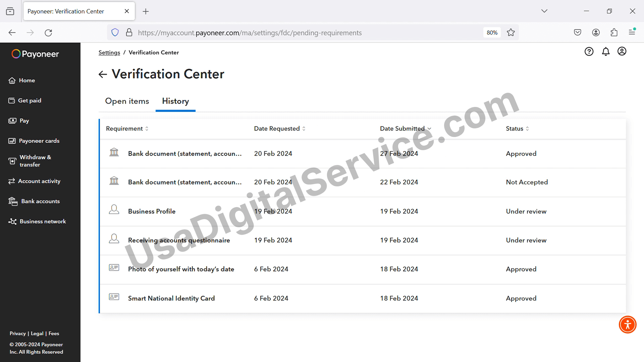The height and width of the screenshot is (362, 644).
Task: Open notifications bell
Action: (606, 51)
